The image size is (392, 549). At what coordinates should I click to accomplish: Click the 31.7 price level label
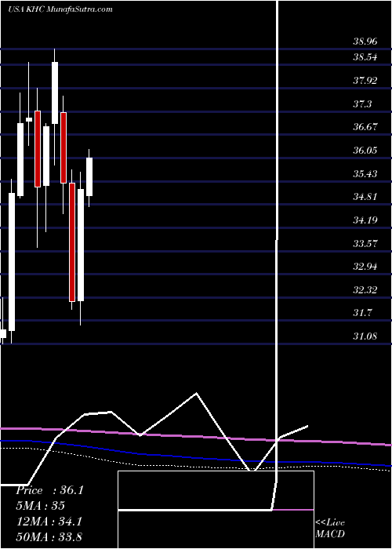362,313
